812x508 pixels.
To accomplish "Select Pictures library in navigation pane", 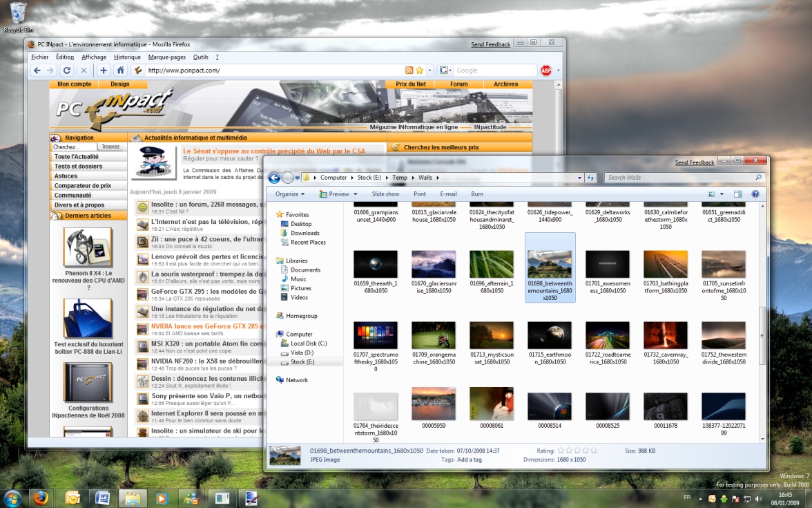I will pyautogui.click(x=300, y=288).
